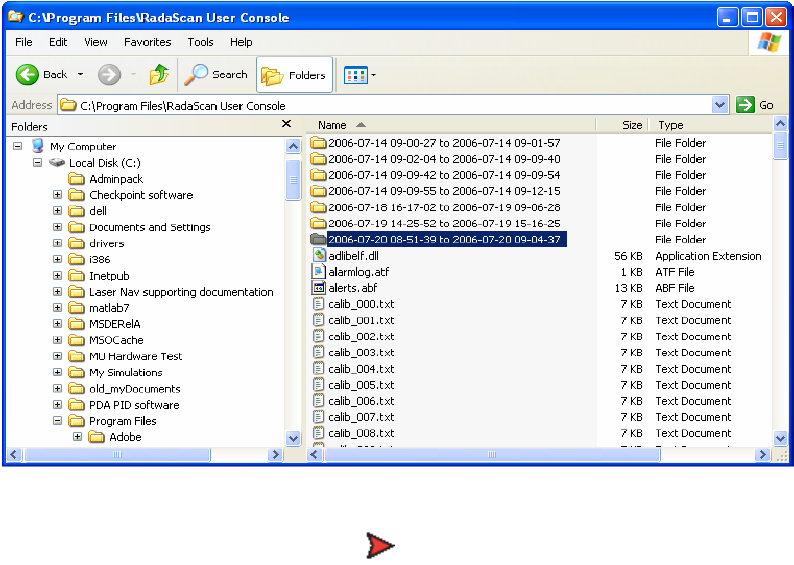794x565 pixels.
Task: Click the address path input field
Action: click(393, 105)
